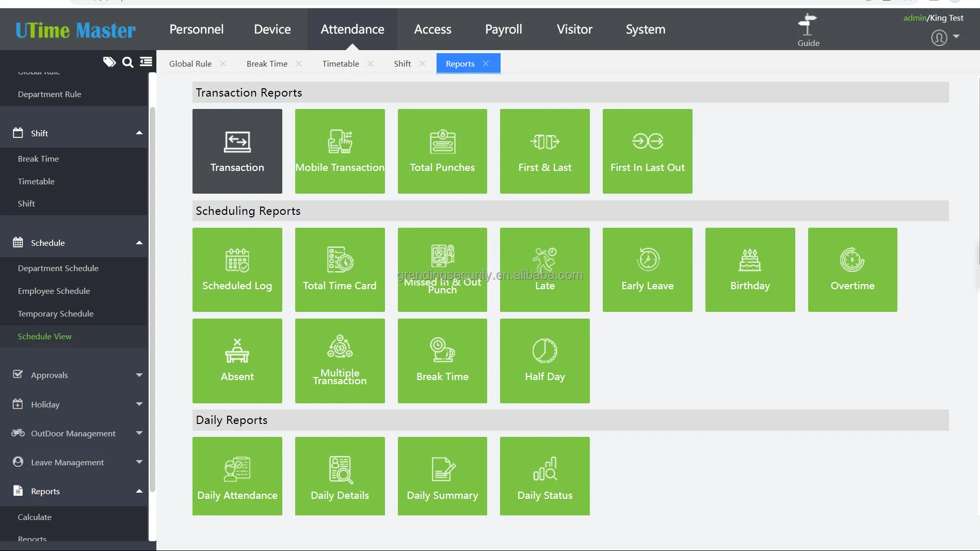This screenshot has width=980, height=551.
Task: Open the Birthday report tile
Action: 750,270
